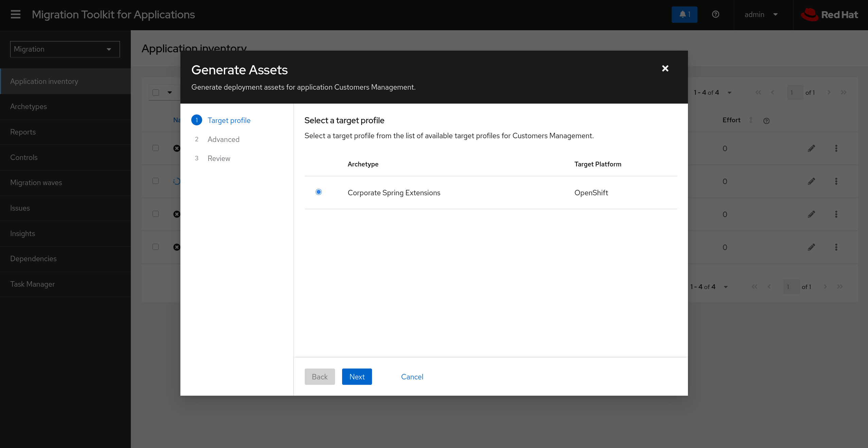Click the Next button
The width and height of the screenshot is (868, 448).
point(357,377)
